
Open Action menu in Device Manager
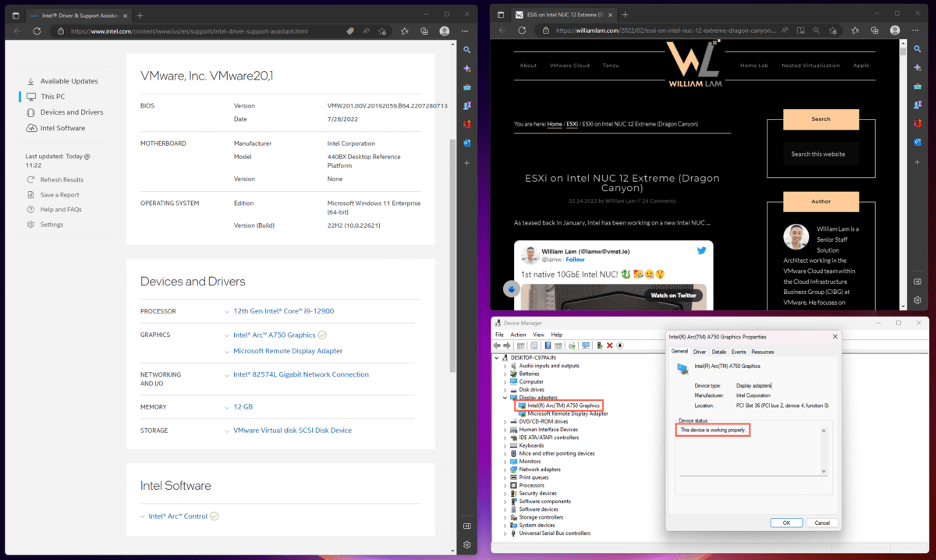[x=518, y=335]
